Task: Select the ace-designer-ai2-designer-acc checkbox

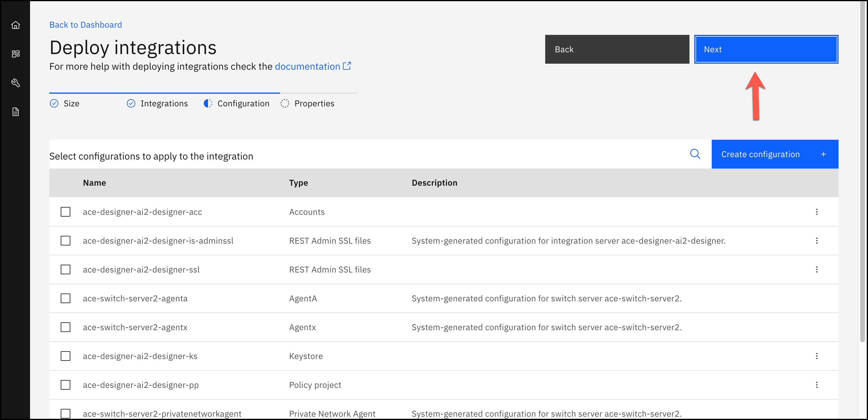Action: coord(65,212)
